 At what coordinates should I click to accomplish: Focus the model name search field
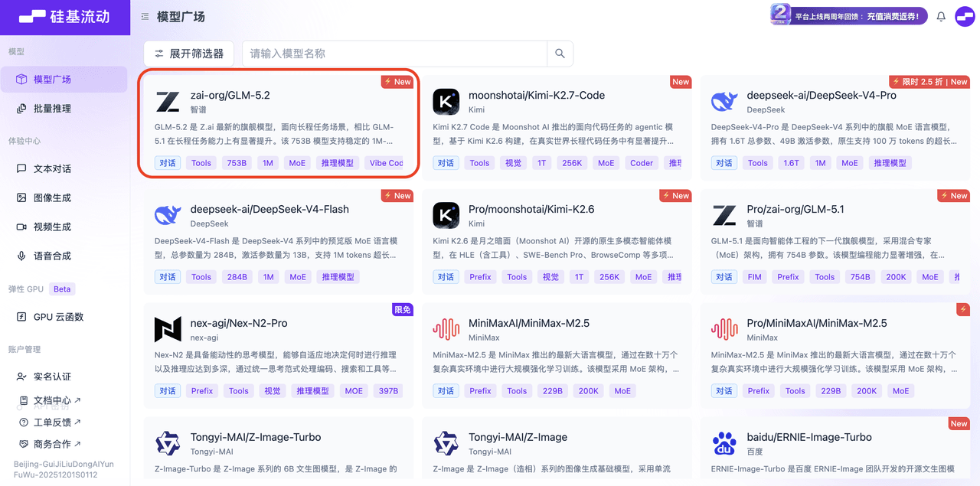click(x=394, y=54)
